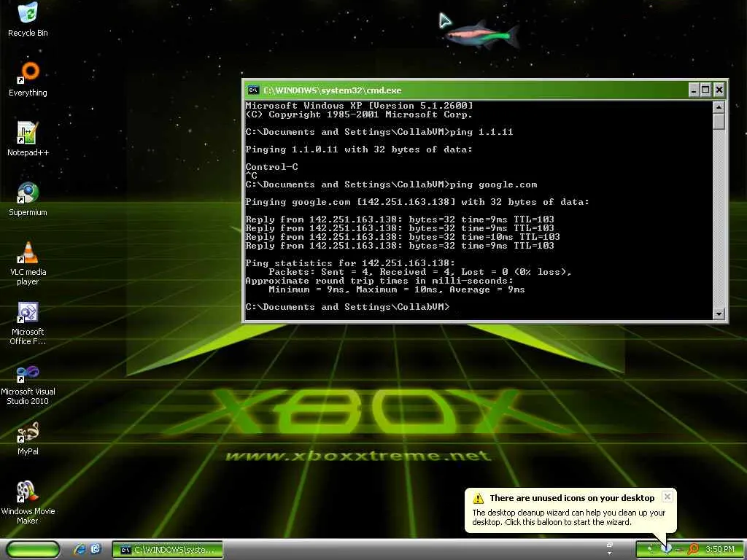Click the 'ping google.com' command line
Screen dimensions: 747x560
click(391, 184)
